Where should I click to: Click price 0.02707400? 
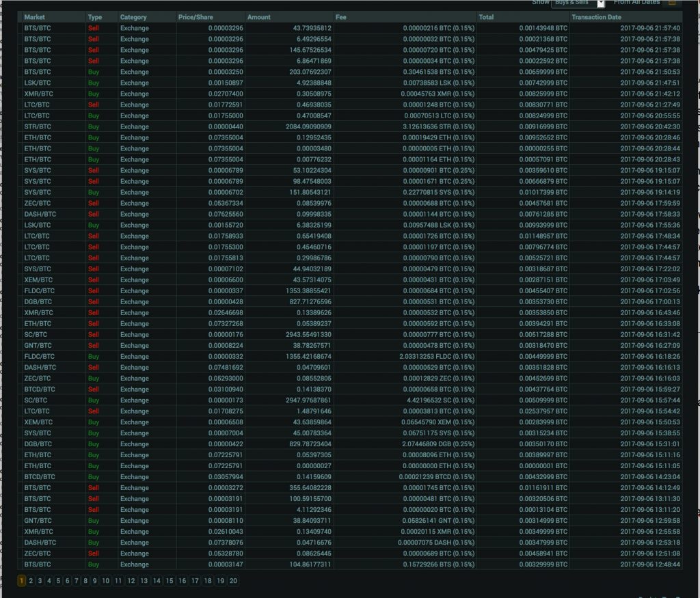point(226,94)
